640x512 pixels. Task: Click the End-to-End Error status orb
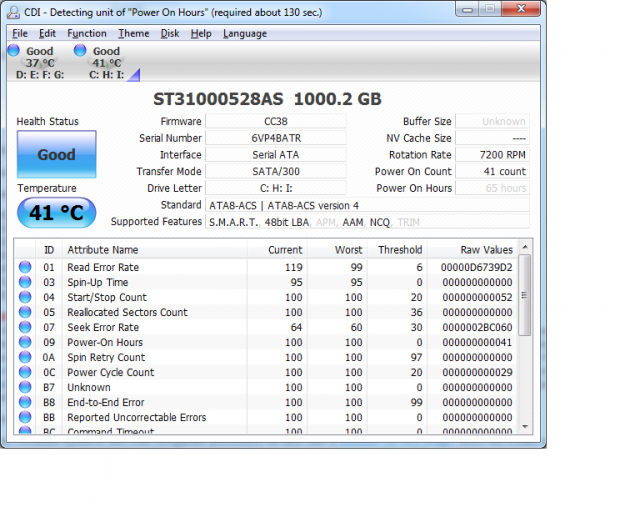(x=25, y=402)
